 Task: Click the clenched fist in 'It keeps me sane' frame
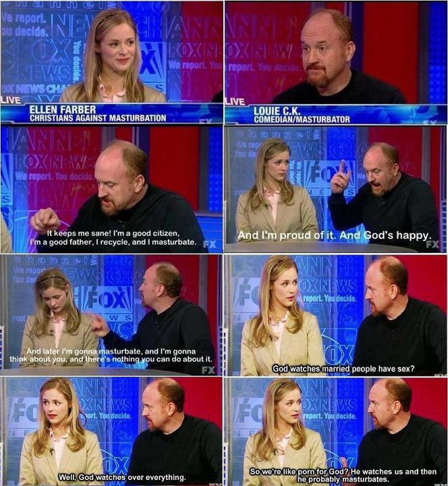45,221
